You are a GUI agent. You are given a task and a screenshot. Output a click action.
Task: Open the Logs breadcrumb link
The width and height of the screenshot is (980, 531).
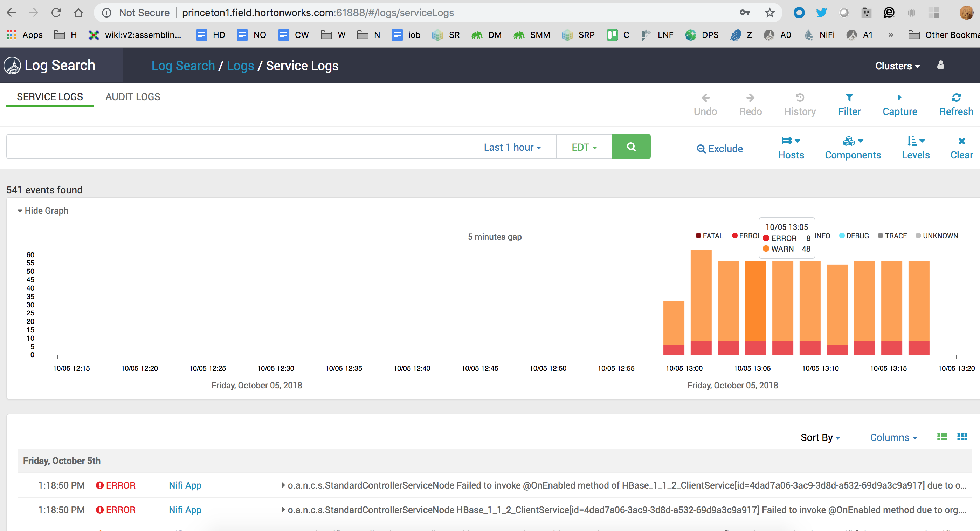(x=240, y=66)
